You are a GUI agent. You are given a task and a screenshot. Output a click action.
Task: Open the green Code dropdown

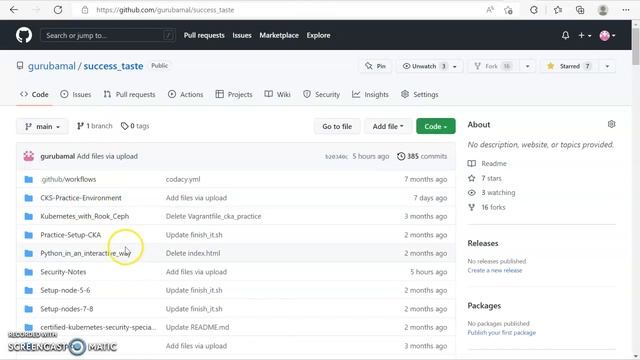[x=436, y=127]
